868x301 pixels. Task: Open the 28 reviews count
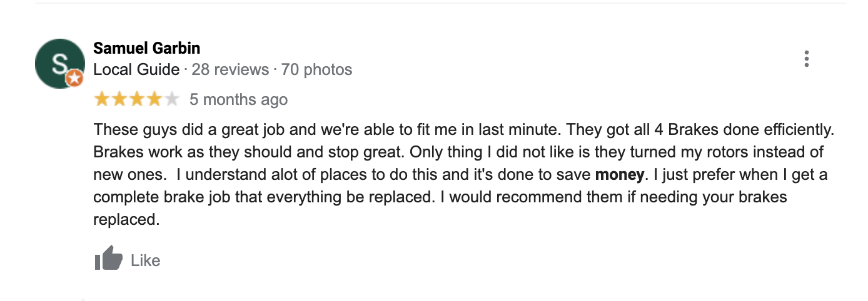[230, 69]
